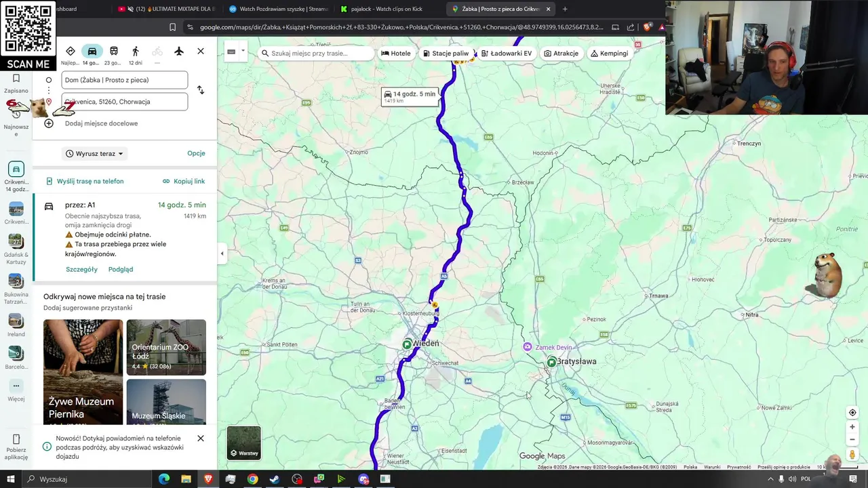The image size is (868, 488).
Task: Center map on my location
Action: (x=852, y=413)
